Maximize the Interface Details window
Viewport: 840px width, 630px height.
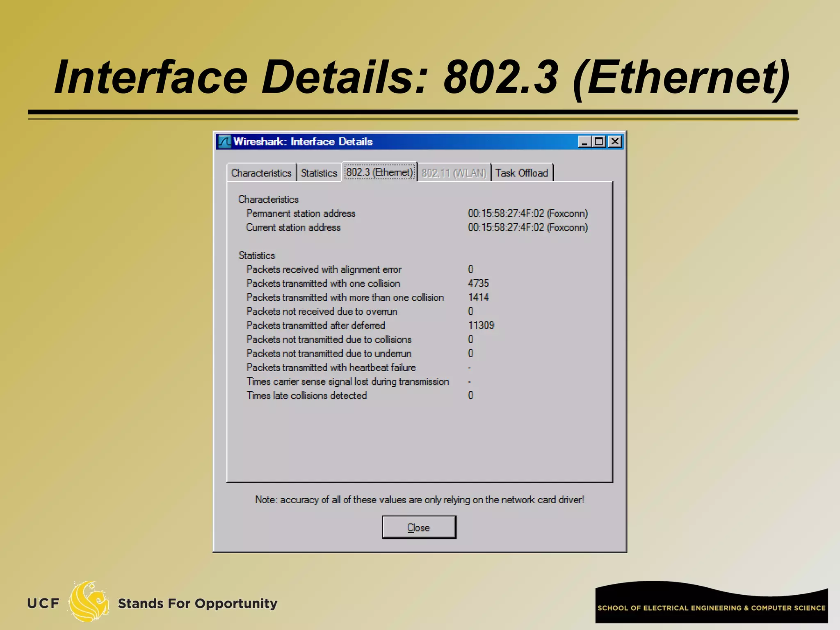(599, 142)
